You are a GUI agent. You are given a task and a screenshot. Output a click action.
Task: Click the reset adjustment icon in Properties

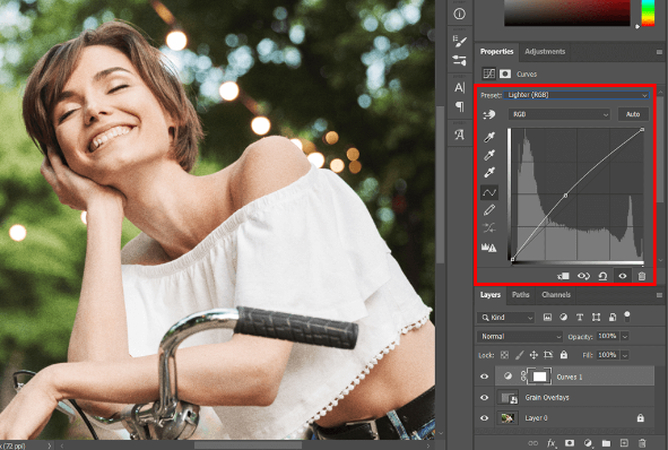point(603,275)
